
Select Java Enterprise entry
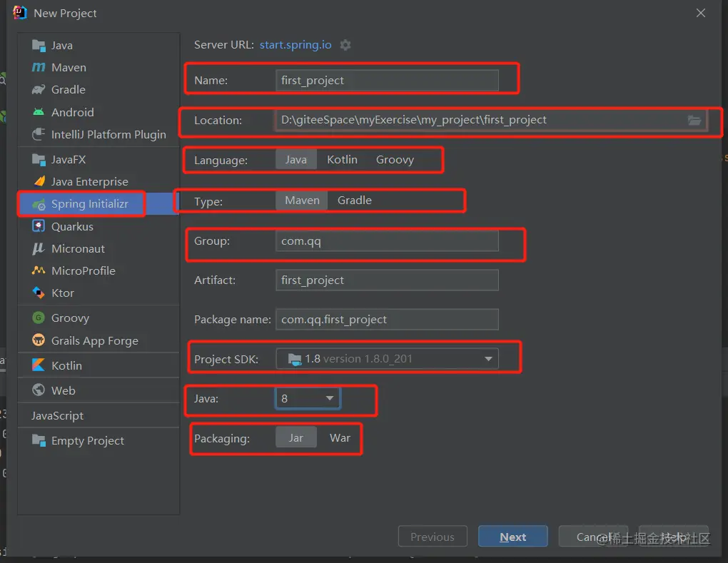coord(98,181)
